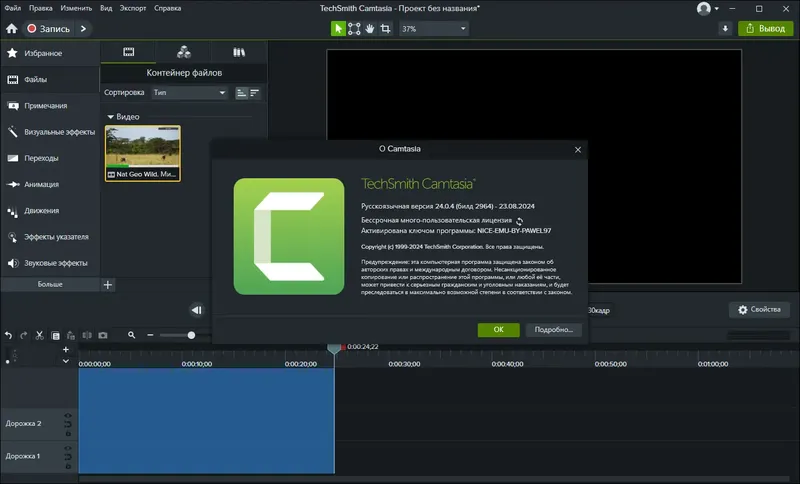Screen dimensions: 800x484
Task: Open the Свойства properties panel
Action: coord(759,310)
